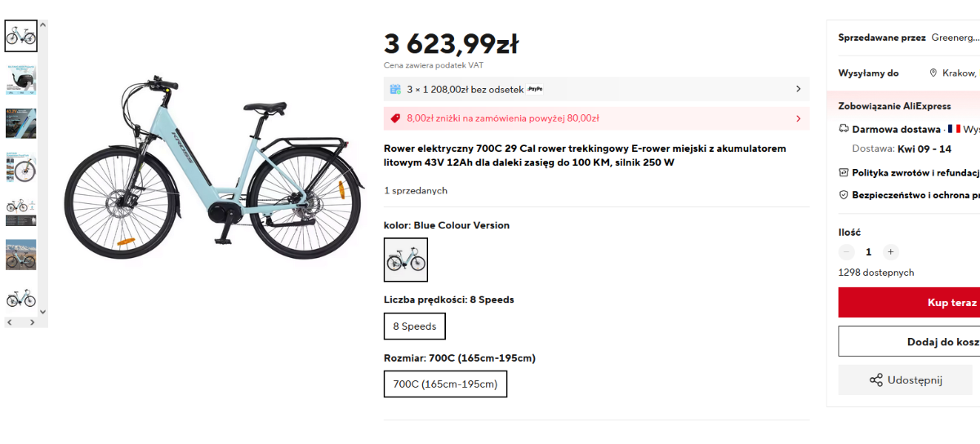Choose the Blue Colour Version swatch
Image resolution: width=980 pixels, height=444 pixels.
pos(406,260)
